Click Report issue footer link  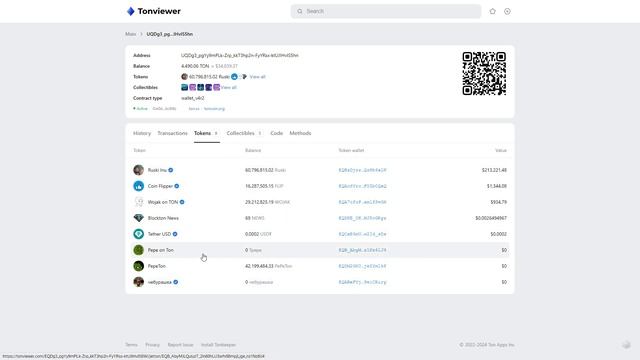[180, 345]
